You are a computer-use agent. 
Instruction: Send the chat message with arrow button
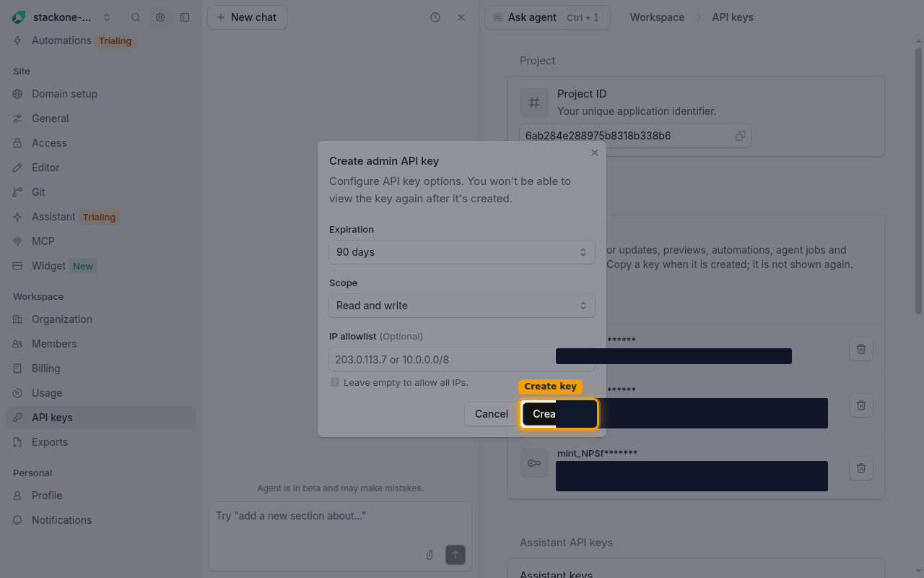pos(456,555)
